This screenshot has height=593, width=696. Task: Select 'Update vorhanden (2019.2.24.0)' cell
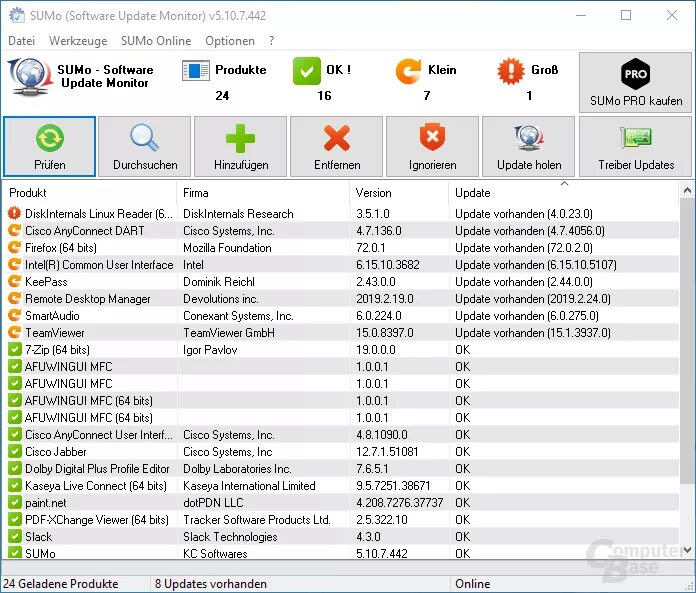click(x=533, y=299)
